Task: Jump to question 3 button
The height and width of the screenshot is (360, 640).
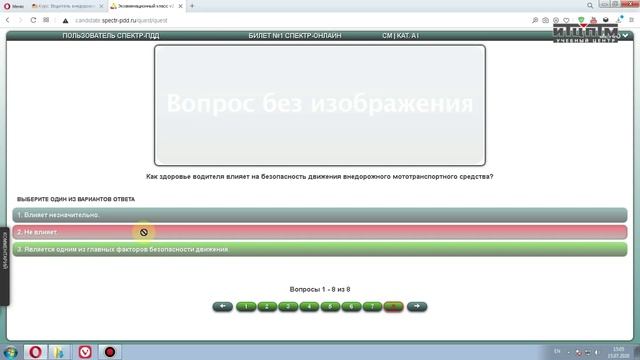Action: coord(288,307)
